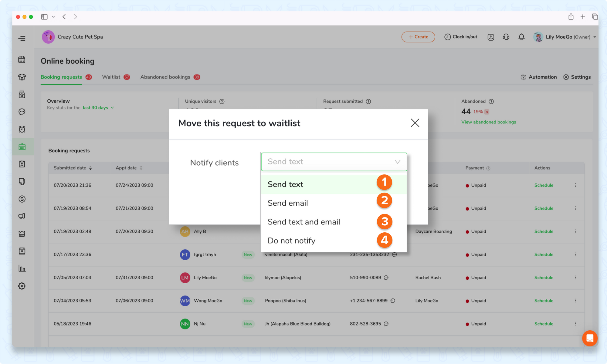Open the dollar sign payments icon

[22, 199]
